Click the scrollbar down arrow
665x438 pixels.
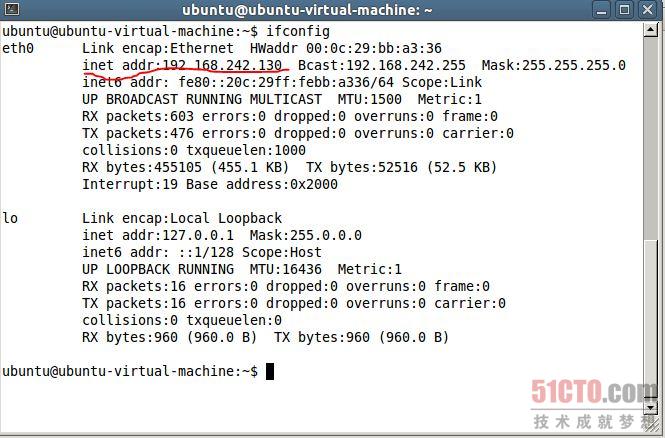point(651,407)
